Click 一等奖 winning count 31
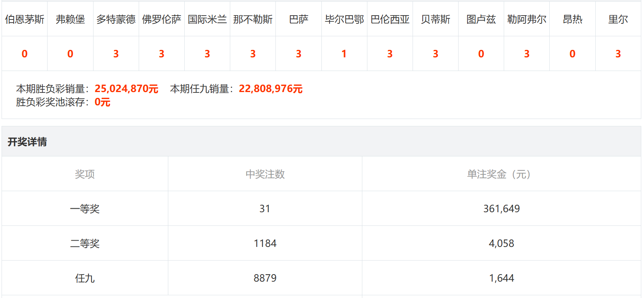The height and width of the screenshot is (298, 644). (265, 209)
